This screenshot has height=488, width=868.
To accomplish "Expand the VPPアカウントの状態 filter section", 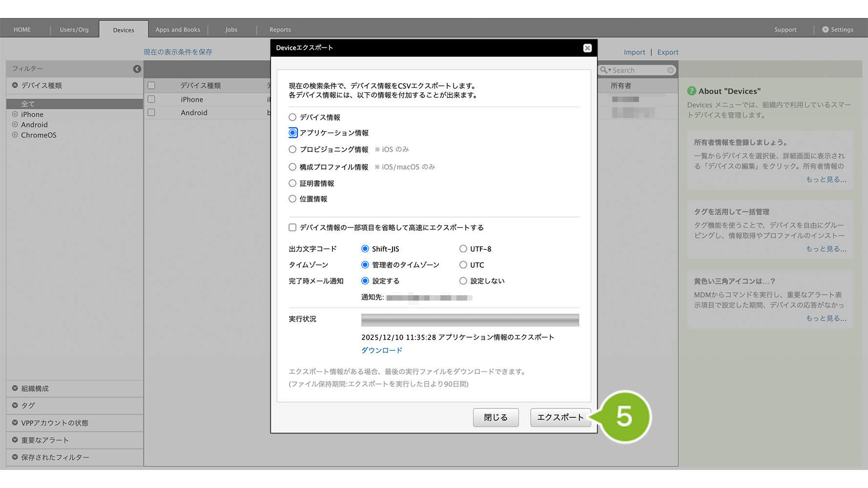I will [x=15, y=423].
